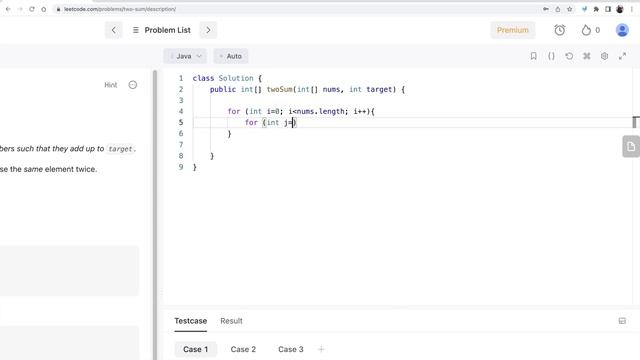The height and width of the screenshot is (360, 640).
Task: Click line number 7 in gutter
Action: pos(181,144)
